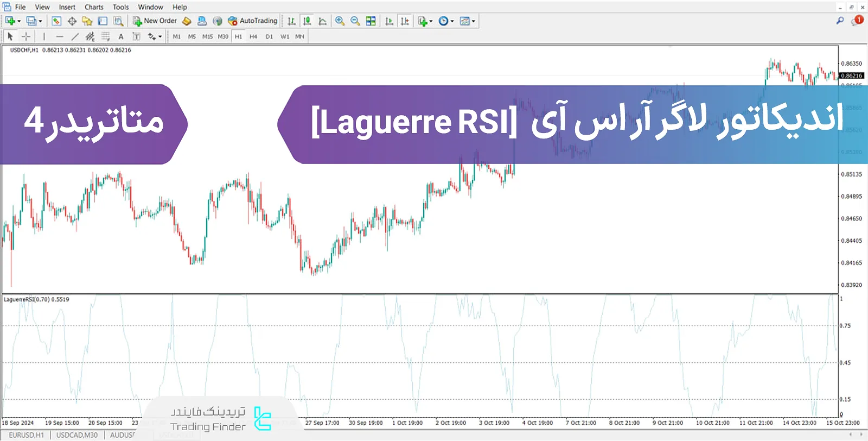Open the Charts menu
868x441 pixels.
tap(94, 7)
